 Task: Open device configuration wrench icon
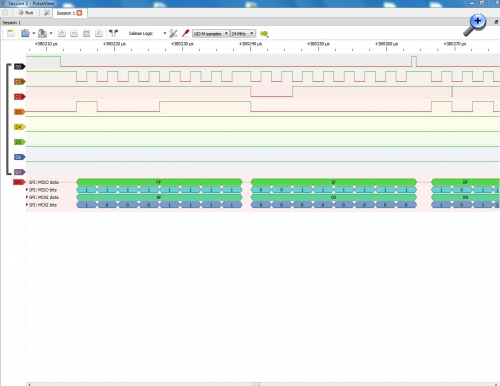tap(173, 33)
